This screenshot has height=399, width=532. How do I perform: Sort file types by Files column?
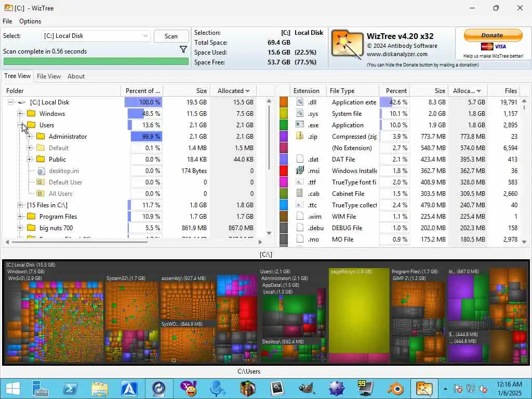coord(504,90)
